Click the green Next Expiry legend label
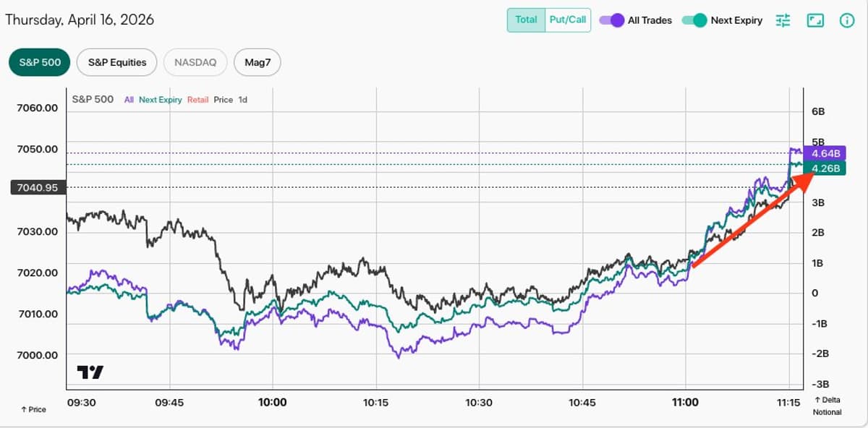 (x=161, y=100)
